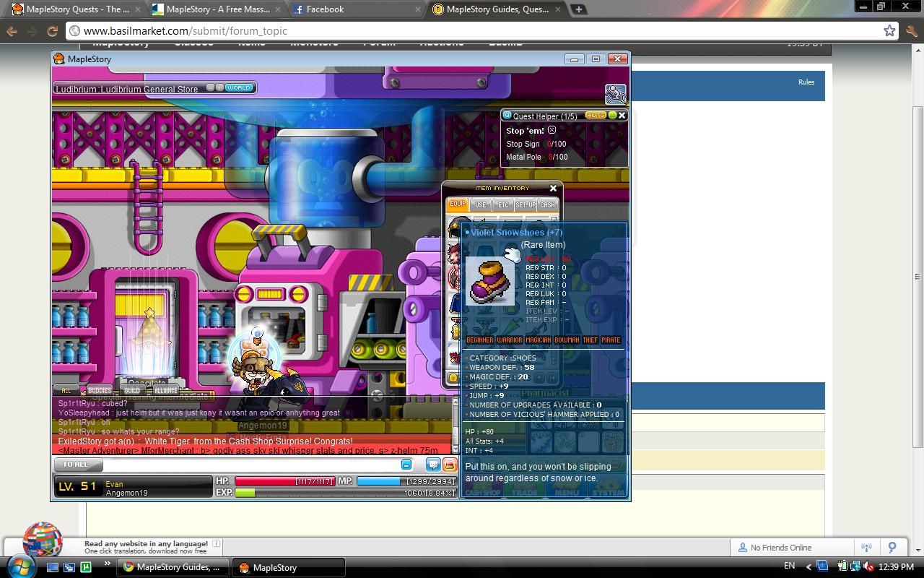
Task: Switch to the SET-UP inventory tab
Action: tap(526, 205)
